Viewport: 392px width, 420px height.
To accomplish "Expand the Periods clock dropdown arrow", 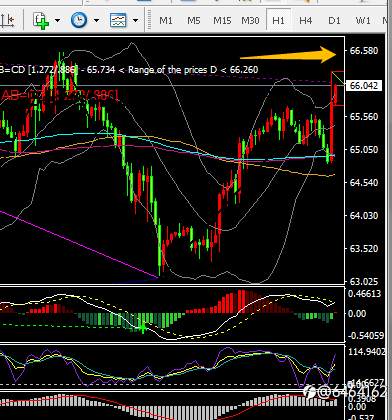I will click(x=96, y=21).
